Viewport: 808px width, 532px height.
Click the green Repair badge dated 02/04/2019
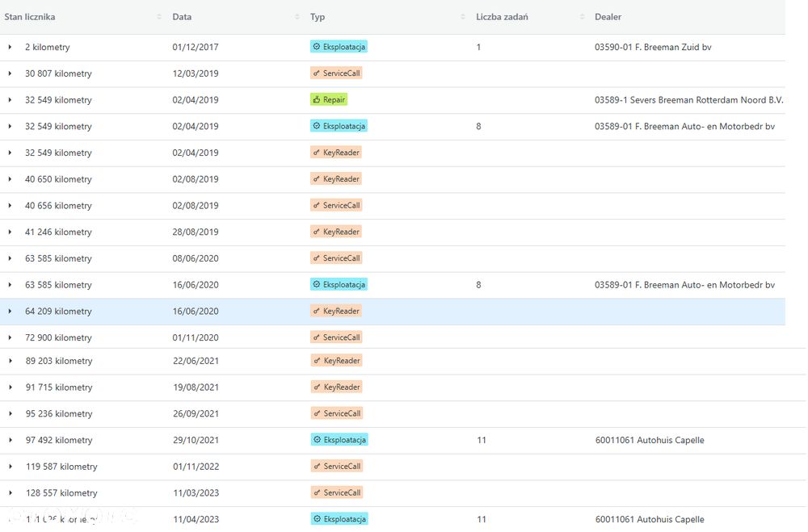[x=329, y=99]
